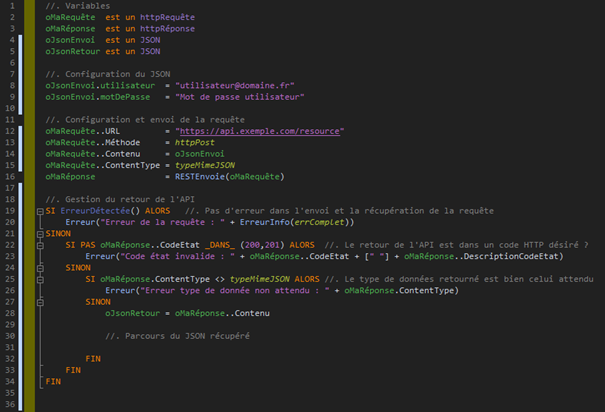Click the 'FIN' keyword on line 34
The image size is (605, 412).
coord(53,382)
